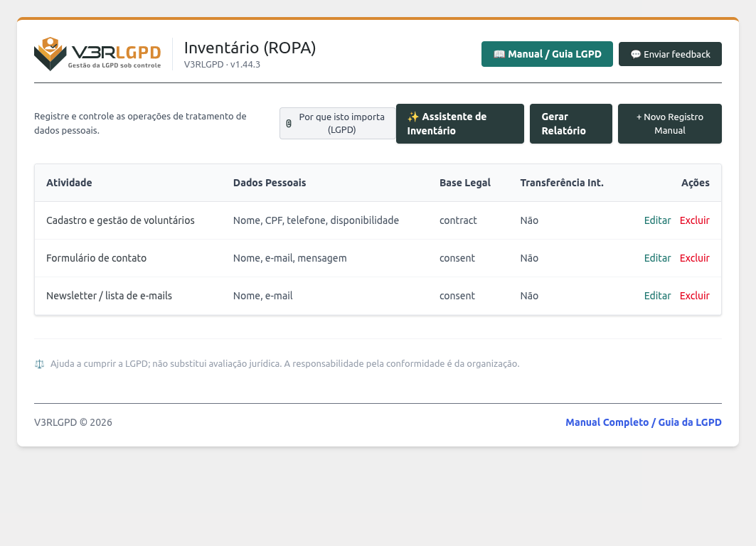Image resolution: width=756 pixels, height=546 pixels.
Task: Click the Inventário (ROPA) page title
Action: [250, 48]
